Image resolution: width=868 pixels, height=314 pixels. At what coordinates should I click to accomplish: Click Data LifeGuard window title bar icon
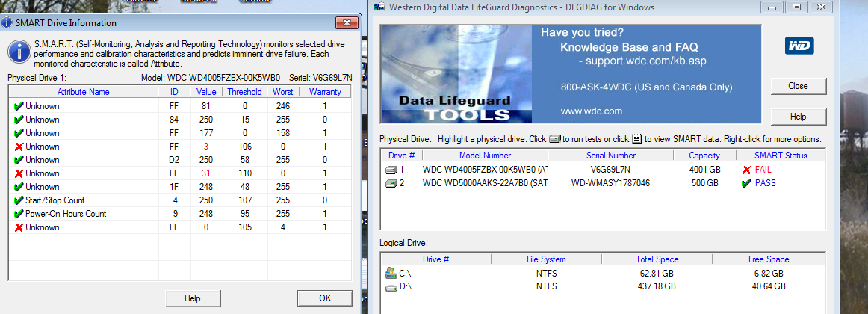tap(379, 7)
